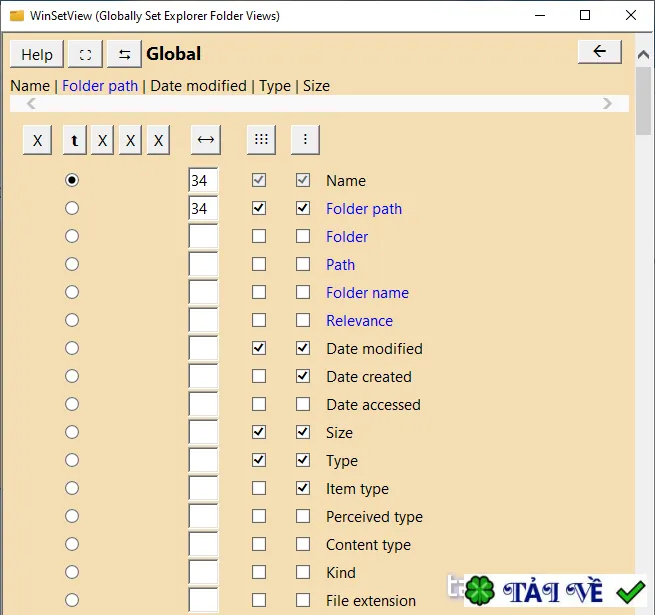Minimize the WinSetView window
Screen dimensions: 655x615
coord(540,15)
